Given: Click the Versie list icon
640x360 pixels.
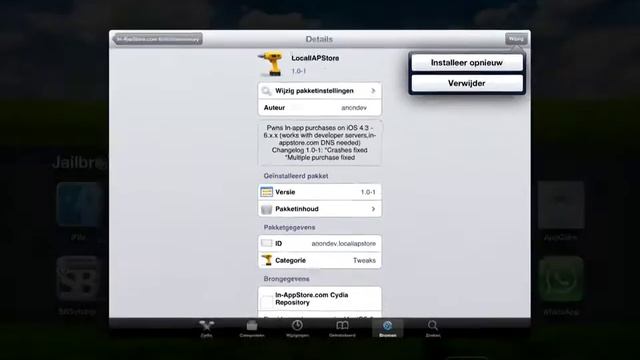Looking at the screenshot, I should (x=267, y=192).
